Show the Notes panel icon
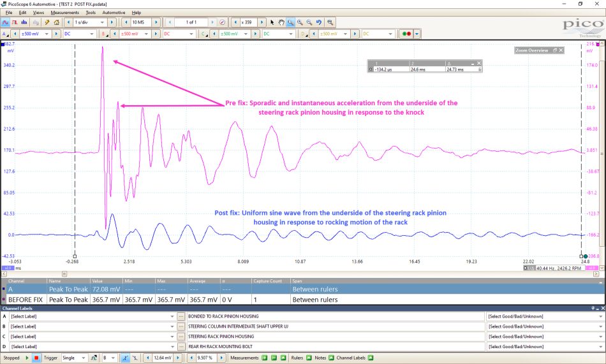The width and height of the screenshot is (606, 364). point(331,358)
